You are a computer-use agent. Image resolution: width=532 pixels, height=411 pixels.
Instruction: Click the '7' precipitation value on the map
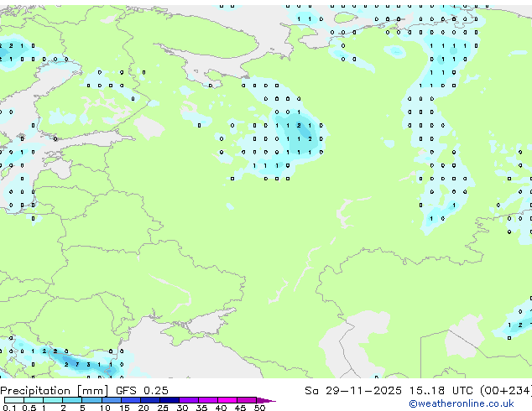tap(77, 365)
